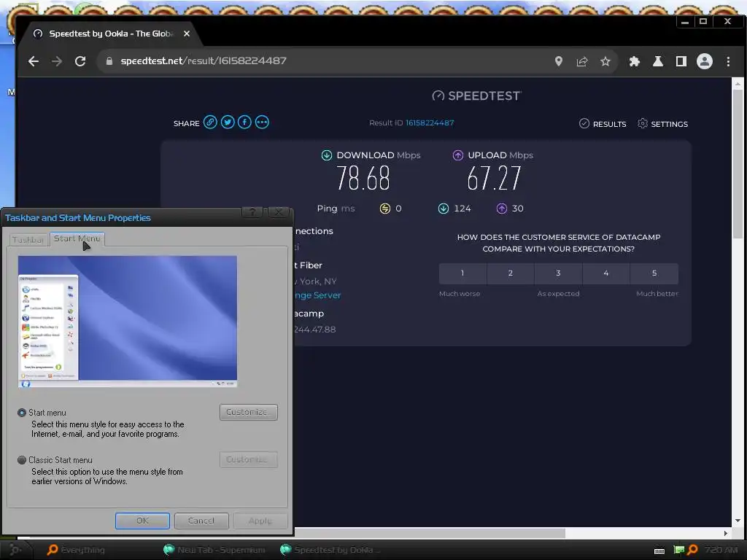Open more share options ellipsis icon
Image resolution: width=747 pixels, height=560 pixels.
pyautogui.click(x=262, y=122)
